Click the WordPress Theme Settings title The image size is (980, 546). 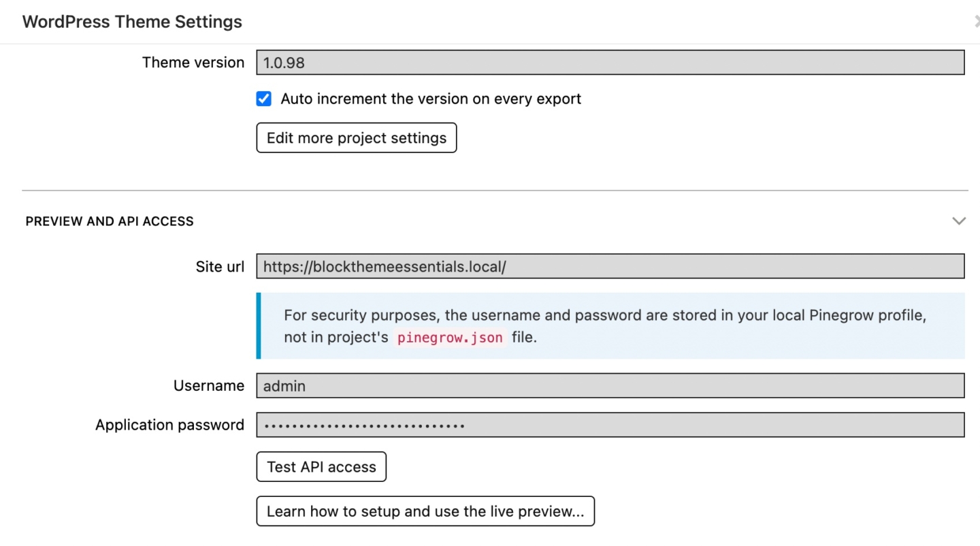(x=131, y=21)
